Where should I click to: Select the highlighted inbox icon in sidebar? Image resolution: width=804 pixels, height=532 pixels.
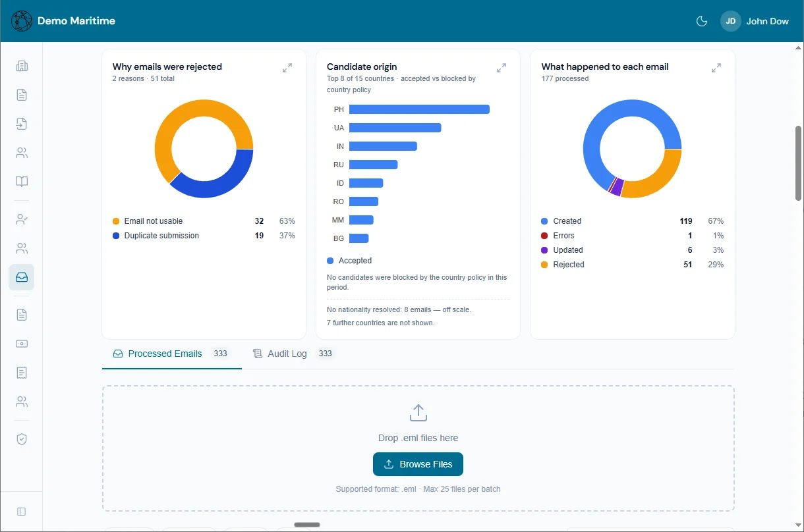coord(22,277)
